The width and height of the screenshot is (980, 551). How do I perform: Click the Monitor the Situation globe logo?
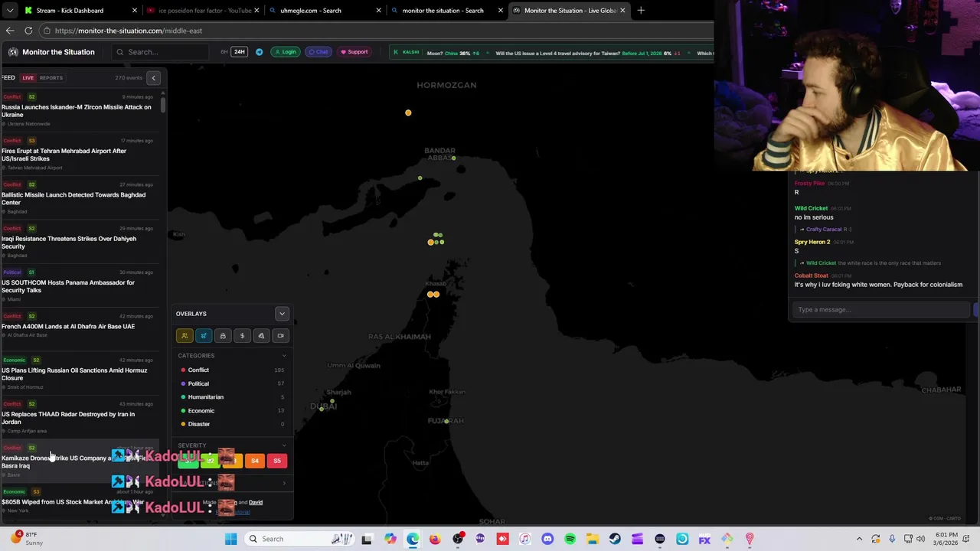click(x=13, y=52)
